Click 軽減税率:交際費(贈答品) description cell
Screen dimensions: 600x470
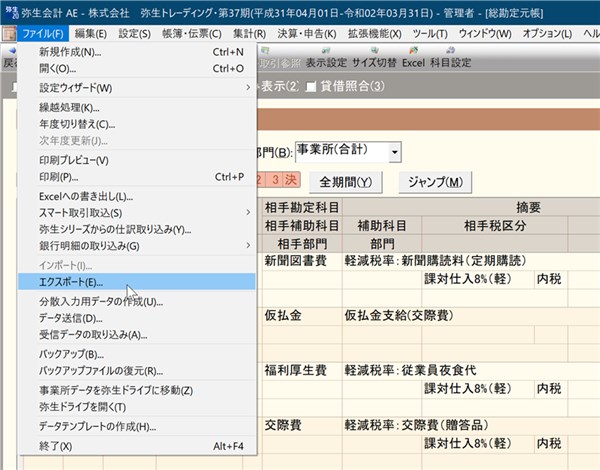coord(416,425)
